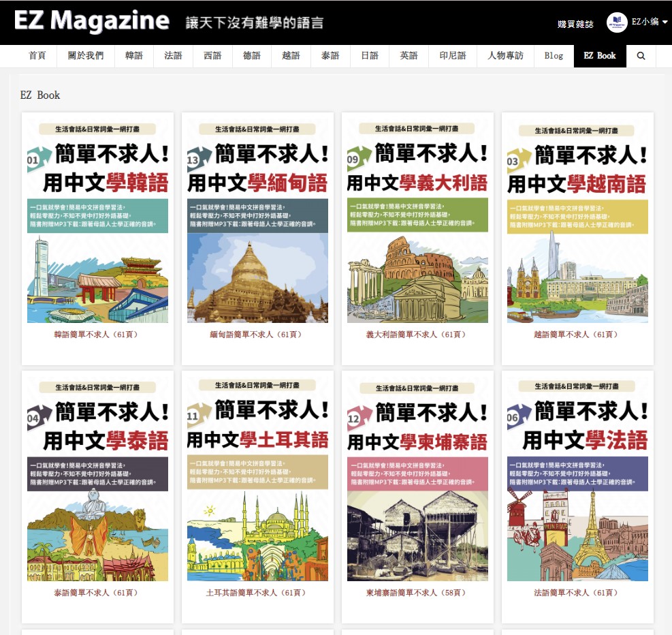This screenshot has width=672, height=635.
Task: Go to the 首頁 menu item
Action: pyautogui.click(x=37, y=56)
